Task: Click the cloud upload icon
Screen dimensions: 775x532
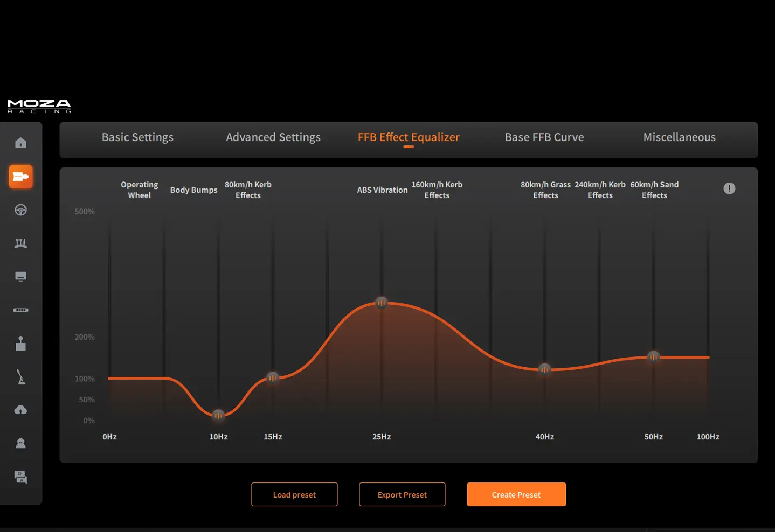Action: tap(20, 410)
